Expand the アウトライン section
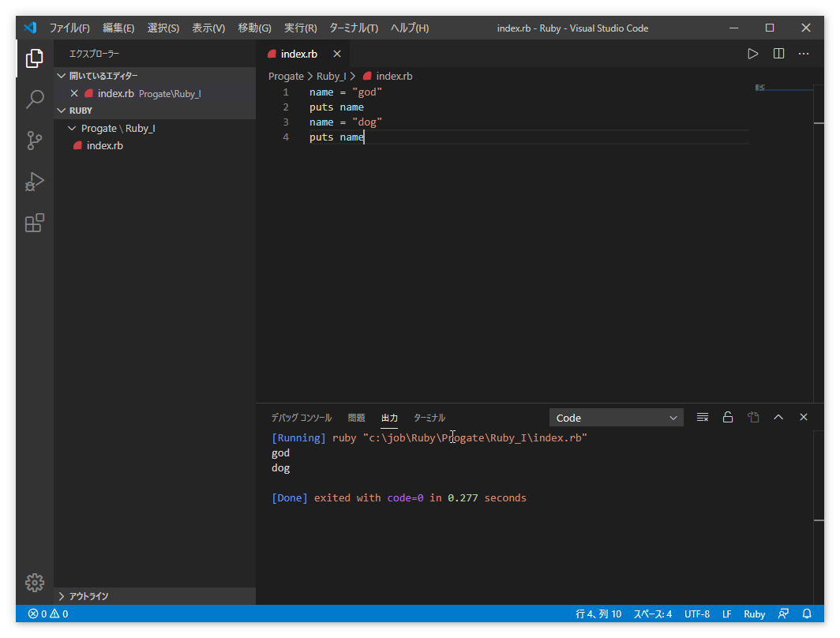 pyautogui.click(x=88, y=596)
